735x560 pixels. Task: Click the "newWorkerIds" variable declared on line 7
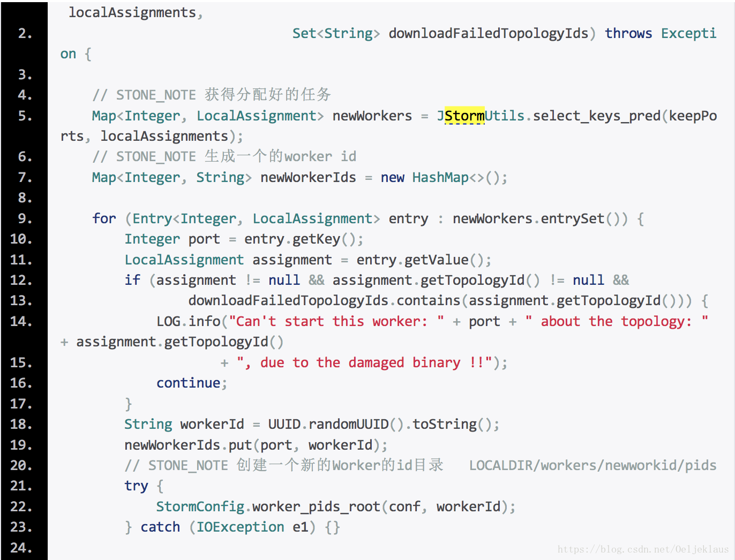pyautogui.click(x=308, y=177)
